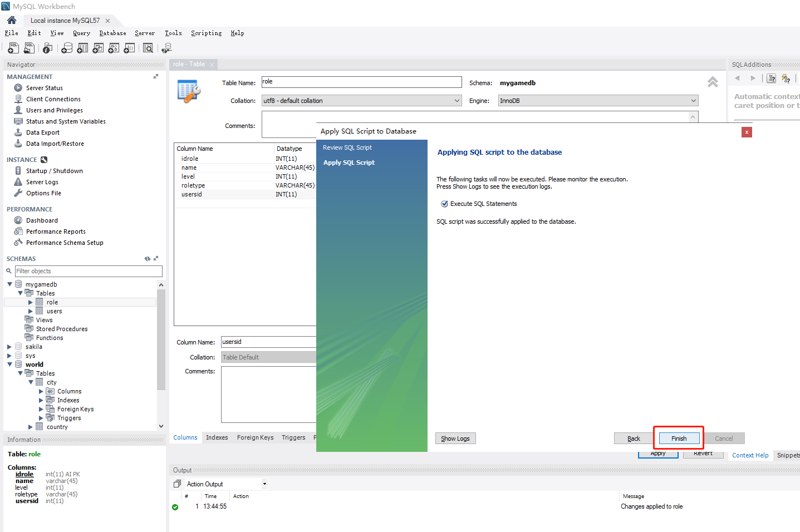The image size is (800, 532).
Task: Open the object inspector info icon
Action: (48, 48)
